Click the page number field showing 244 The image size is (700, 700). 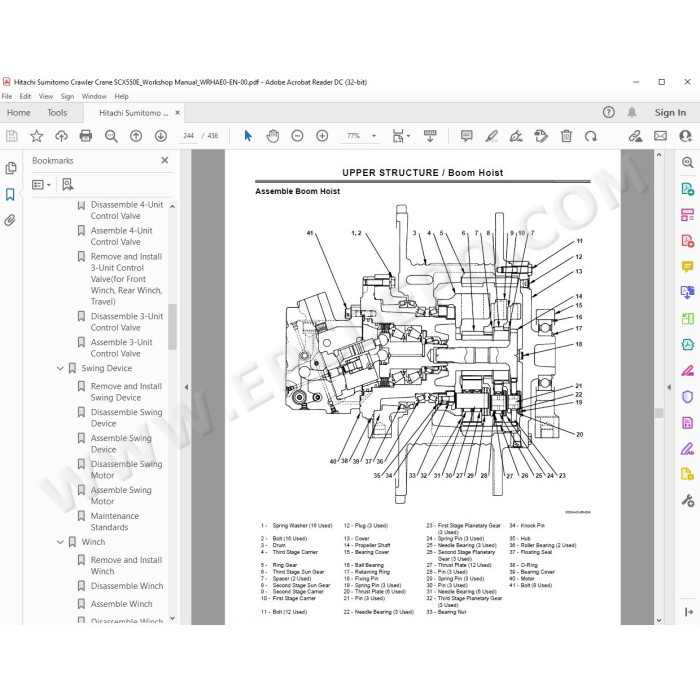tap(188, 136)
